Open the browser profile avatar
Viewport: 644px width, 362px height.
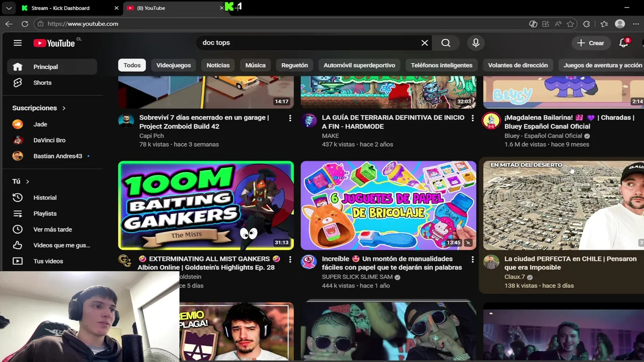click(x=620, y=24)
